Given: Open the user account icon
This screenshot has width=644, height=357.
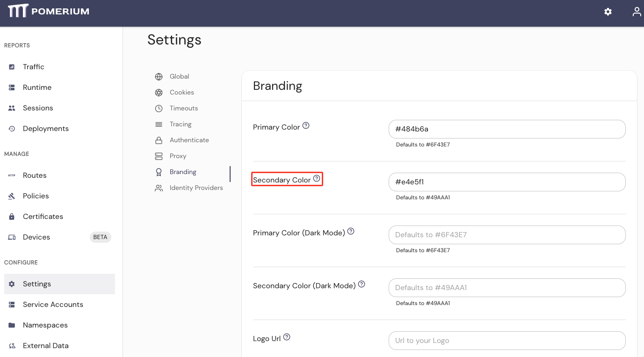Looking at the screenshot, I should tap(637, 12).
